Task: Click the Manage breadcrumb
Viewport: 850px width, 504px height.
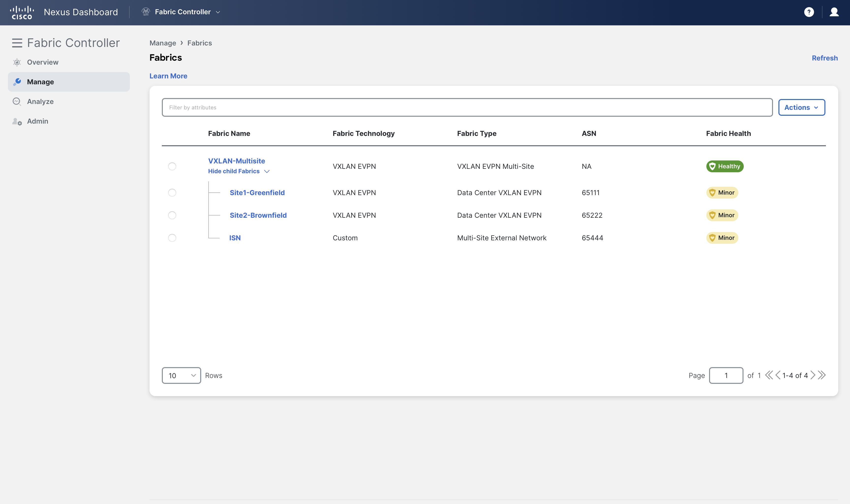Action: tap(163, 43)
